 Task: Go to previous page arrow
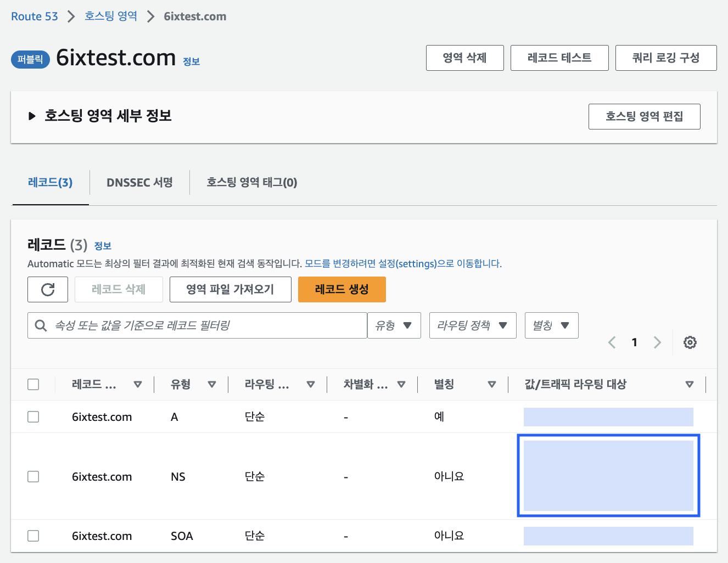(x=612, y=342)
